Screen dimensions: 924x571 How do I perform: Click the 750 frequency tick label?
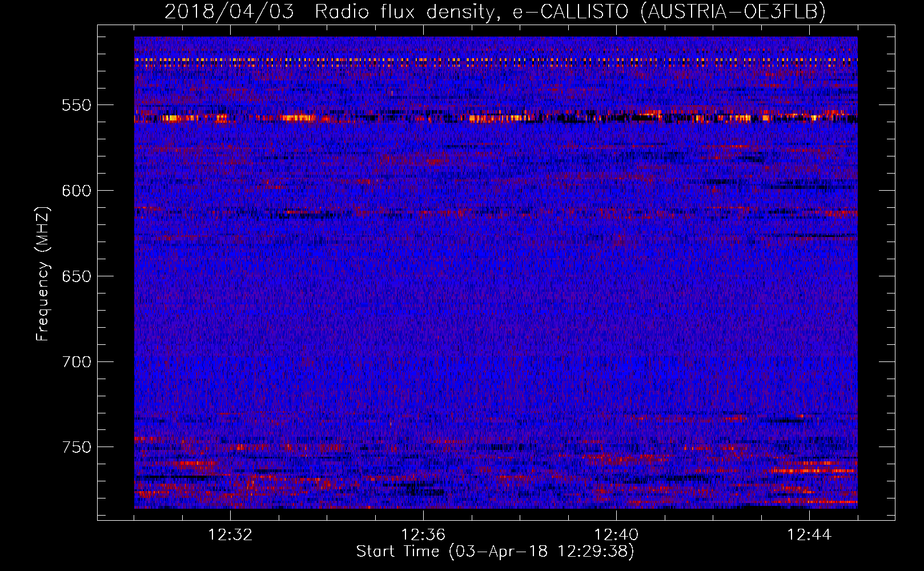(x=76, y=447)
